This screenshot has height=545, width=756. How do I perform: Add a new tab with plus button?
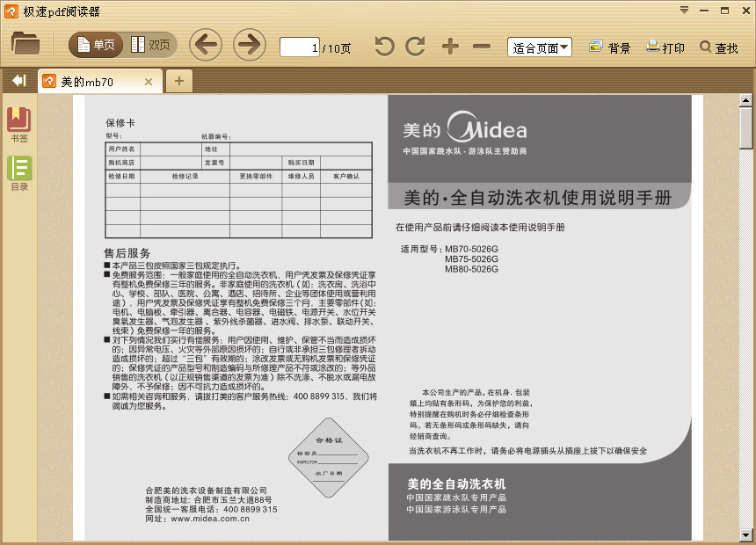178,81
